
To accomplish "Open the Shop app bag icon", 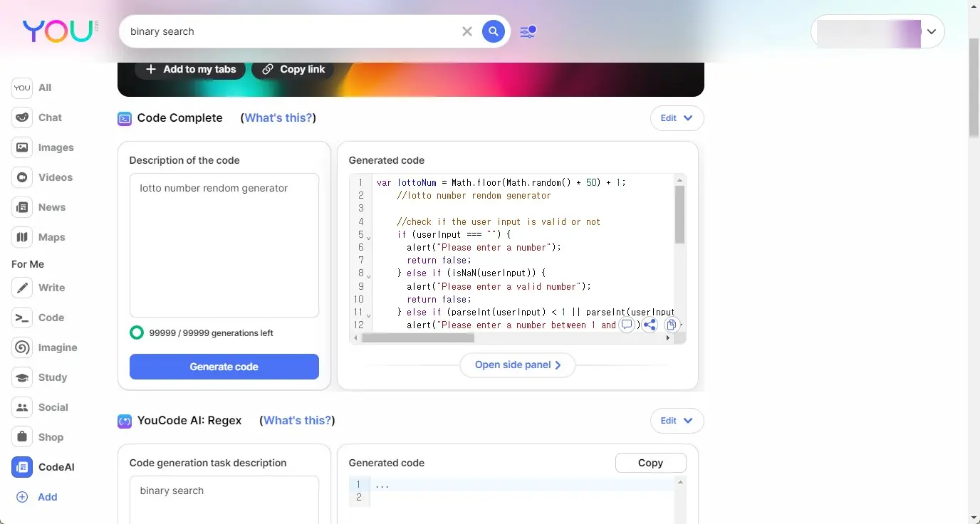I will (22, 437).
